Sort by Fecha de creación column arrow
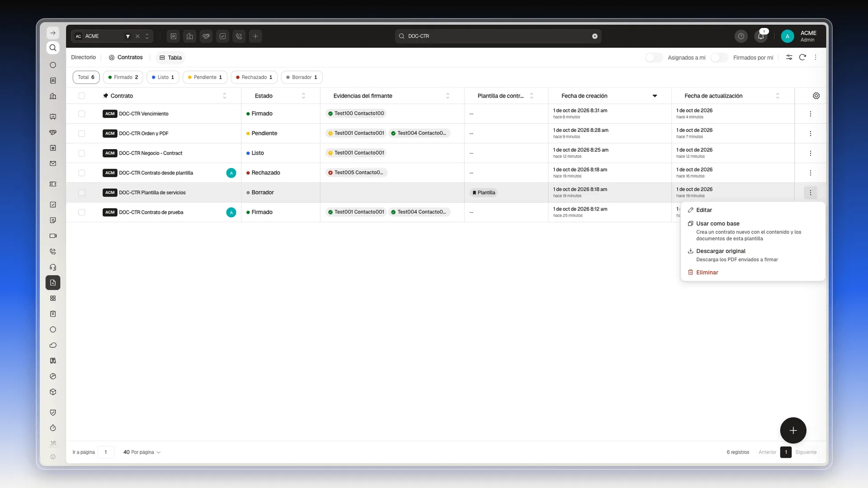 point(655,96)
